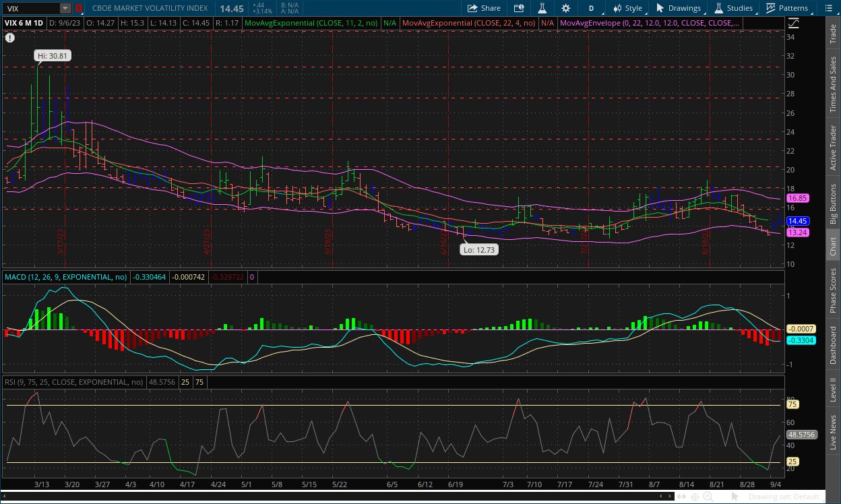Open the Drawing set: Default selector
The height and width of the screenshot is (504, 841).
(x=784, y=497)
